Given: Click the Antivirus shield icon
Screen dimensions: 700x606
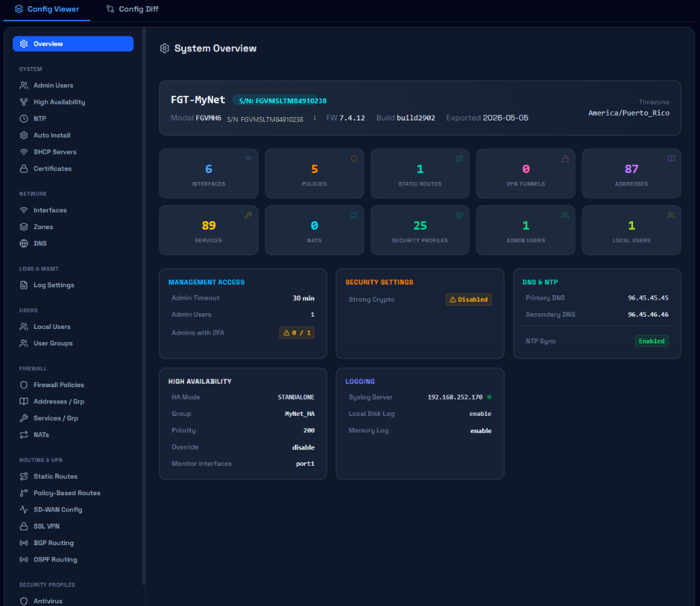Looking at the screenshot, I should 24,601.
